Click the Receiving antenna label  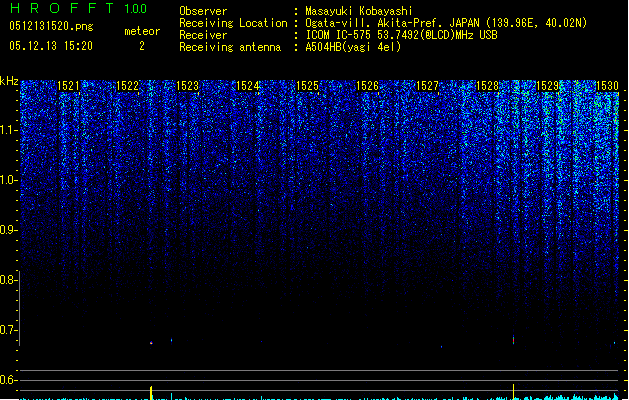[x=230, y=47]
